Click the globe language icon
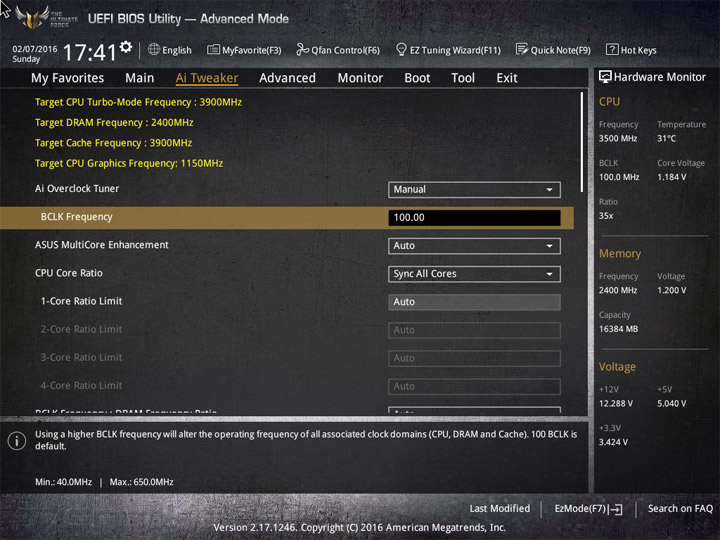The height and width of the screenshot is (540, 720). click(154, 49)
